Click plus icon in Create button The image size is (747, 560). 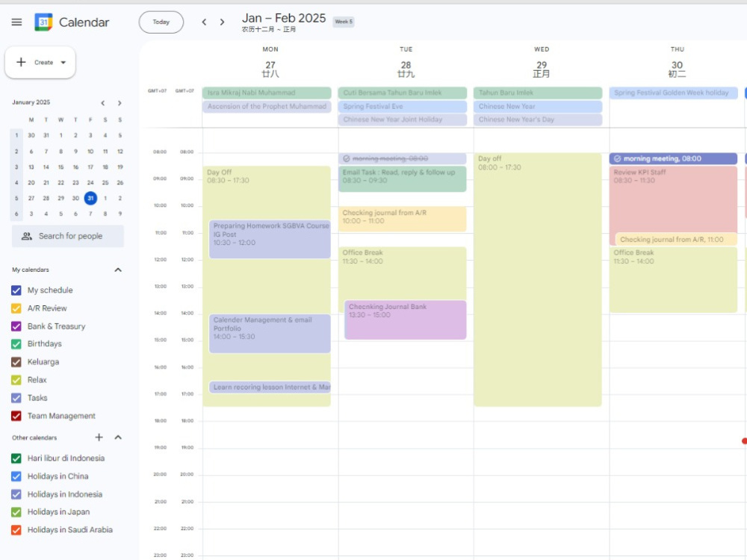coord(21,63)
